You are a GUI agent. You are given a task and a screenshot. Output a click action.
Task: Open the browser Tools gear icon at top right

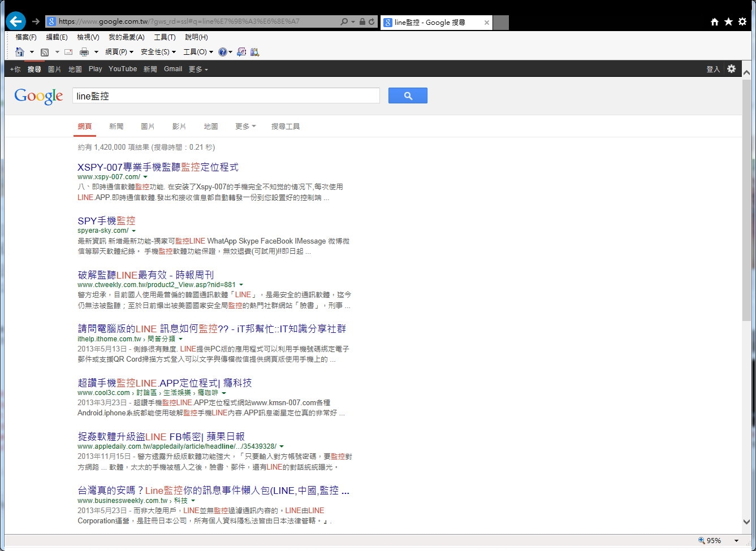pos(742,21)
